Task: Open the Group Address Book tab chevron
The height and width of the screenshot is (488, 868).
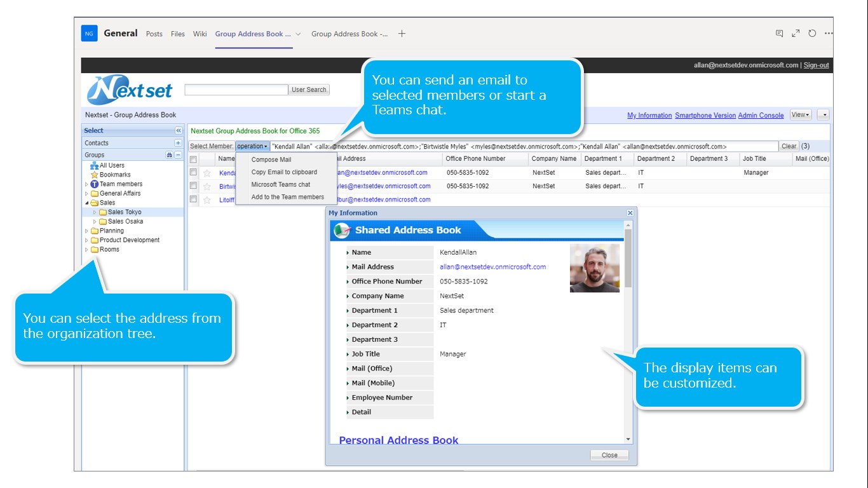Action: [x=298, y=34]
